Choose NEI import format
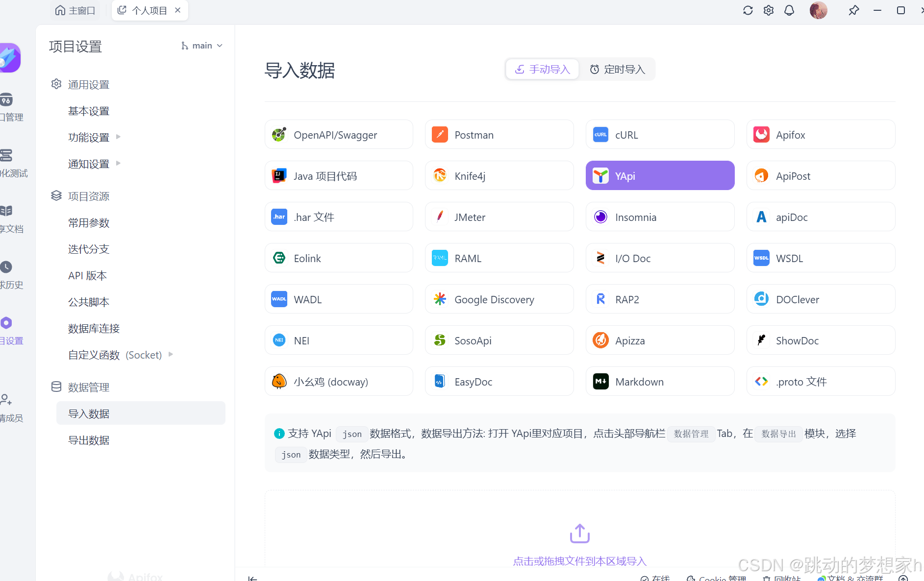924x581 pixels. coord(339,340)
